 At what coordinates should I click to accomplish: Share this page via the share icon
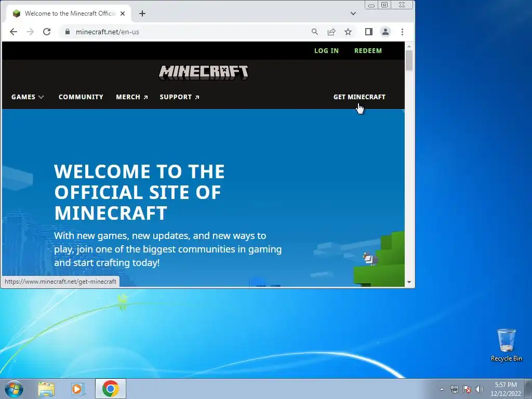tap(331, 32)
